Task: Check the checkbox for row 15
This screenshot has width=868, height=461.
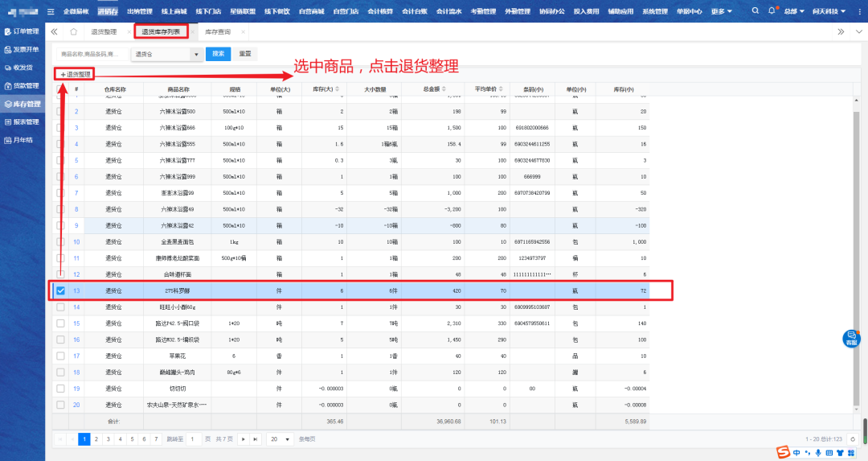Action: point(60,323)
